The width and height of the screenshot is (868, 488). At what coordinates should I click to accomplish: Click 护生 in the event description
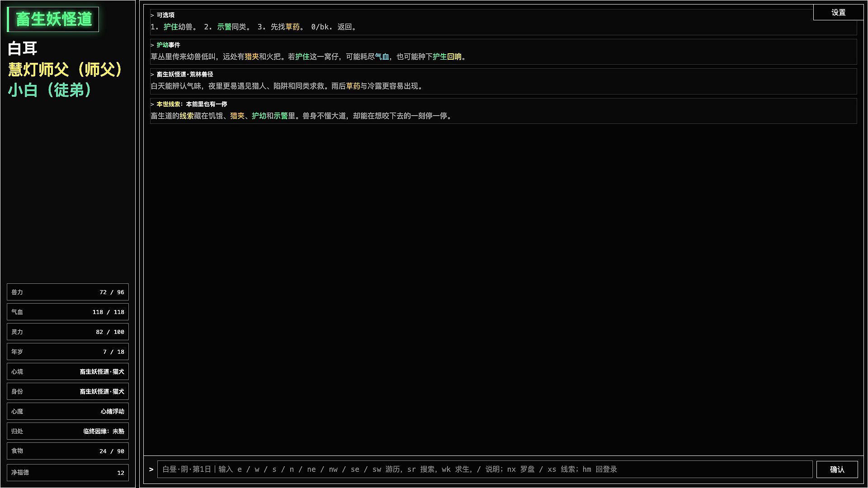point(440,57)
